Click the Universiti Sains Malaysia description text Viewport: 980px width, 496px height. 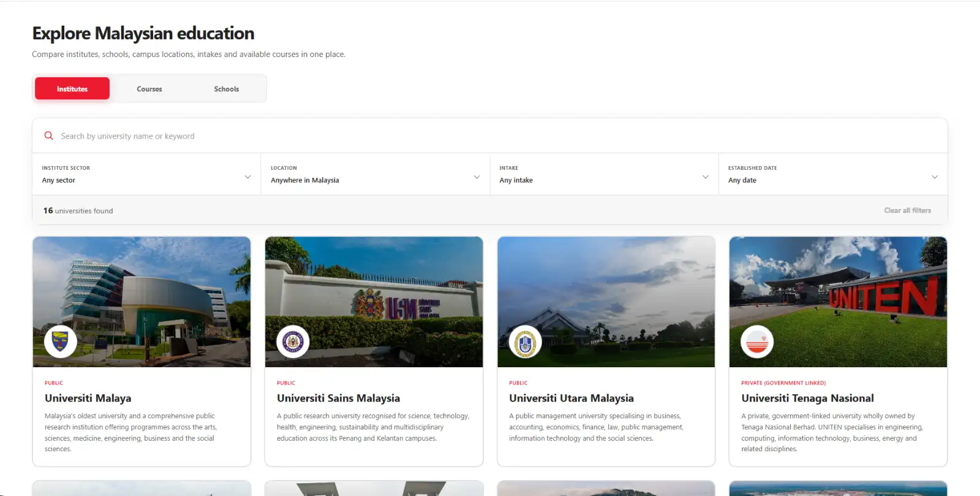point(373,427)
